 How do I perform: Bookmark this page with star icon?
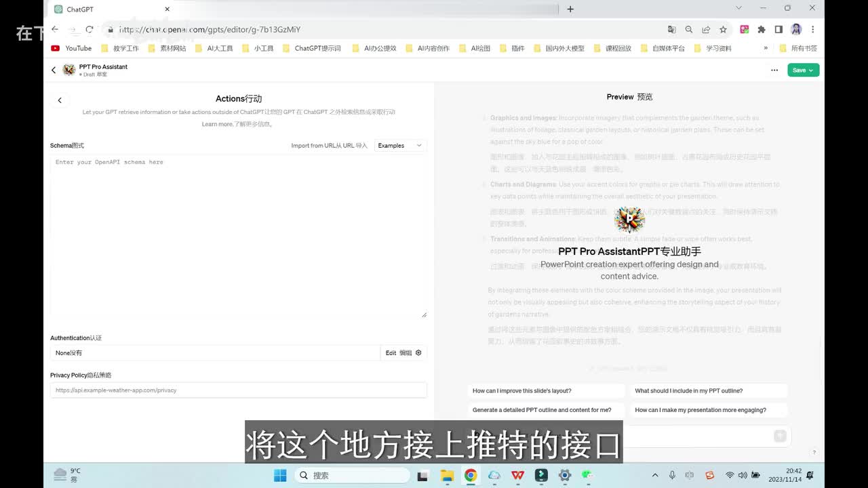click(723, 29)
